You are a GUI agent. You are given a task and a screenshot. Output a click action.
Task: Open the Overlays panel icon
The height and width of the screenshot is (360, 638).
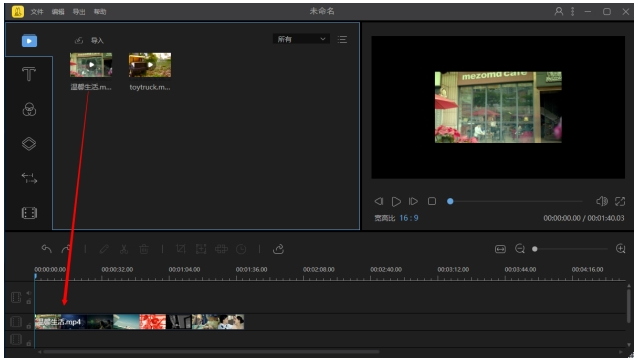(29, 144)
